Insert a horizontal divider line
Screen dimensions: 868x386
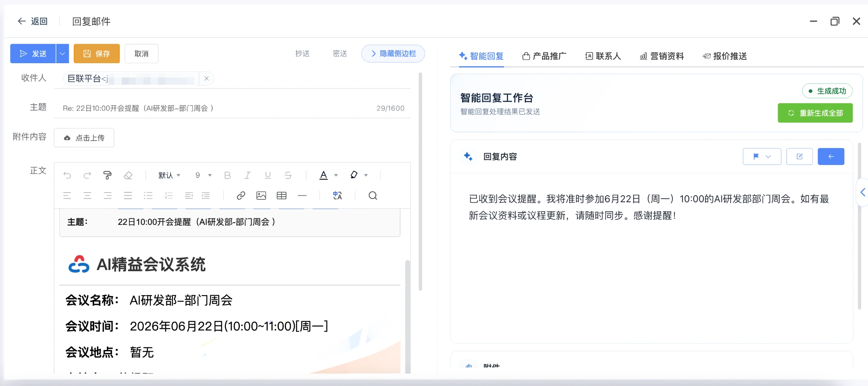(x=302, y=196)
